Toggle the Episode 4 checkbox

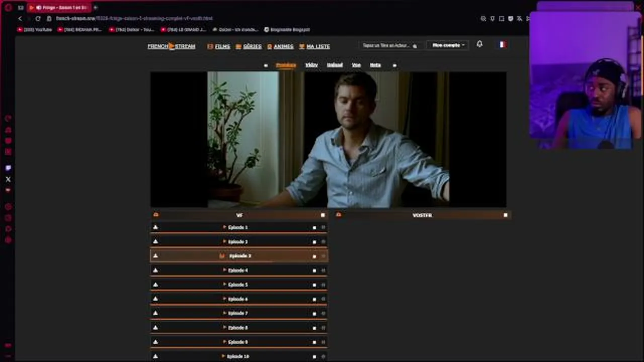point(314,270)
